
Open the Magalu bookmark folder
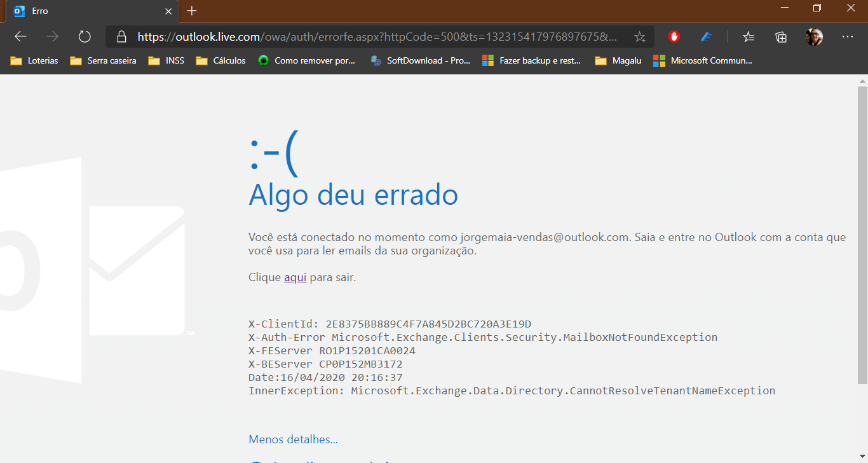pyautogui.click(x=618, y=61)
